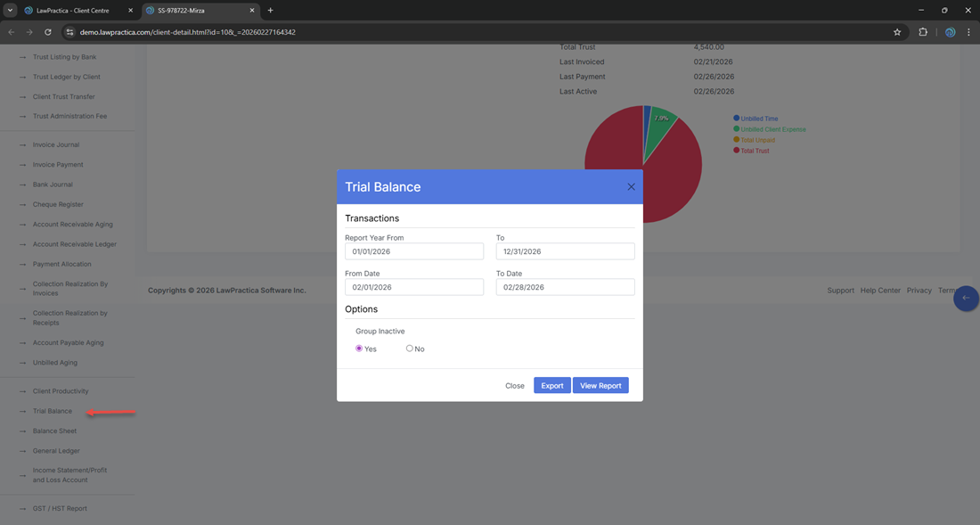
Task: Reload the page using browser refresh icon
Action: [48, 32]
